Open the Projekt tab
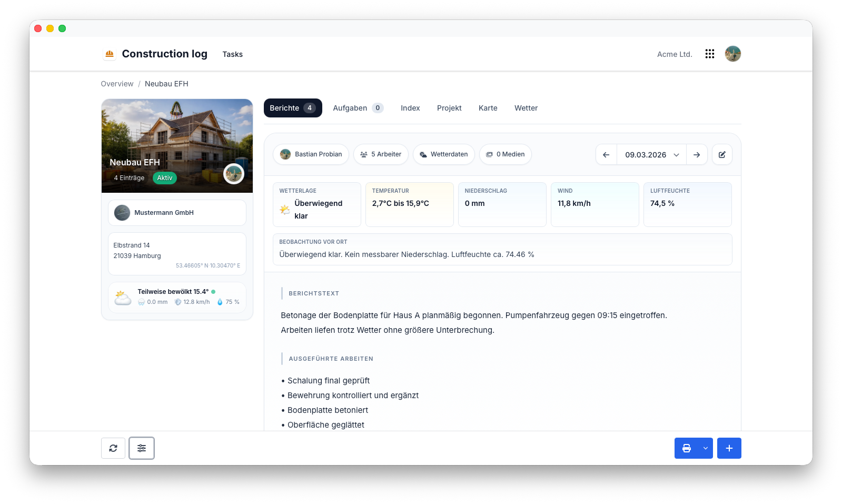The height and width of the screenshot is (504, 842). (x=449, y=108)
